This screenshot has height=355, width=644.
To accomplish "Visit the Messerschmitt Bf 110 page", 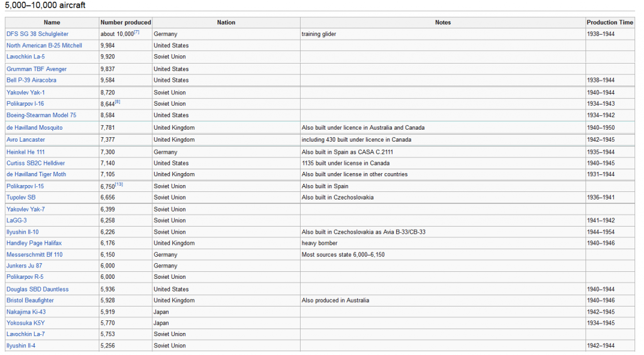I will 35,255.
